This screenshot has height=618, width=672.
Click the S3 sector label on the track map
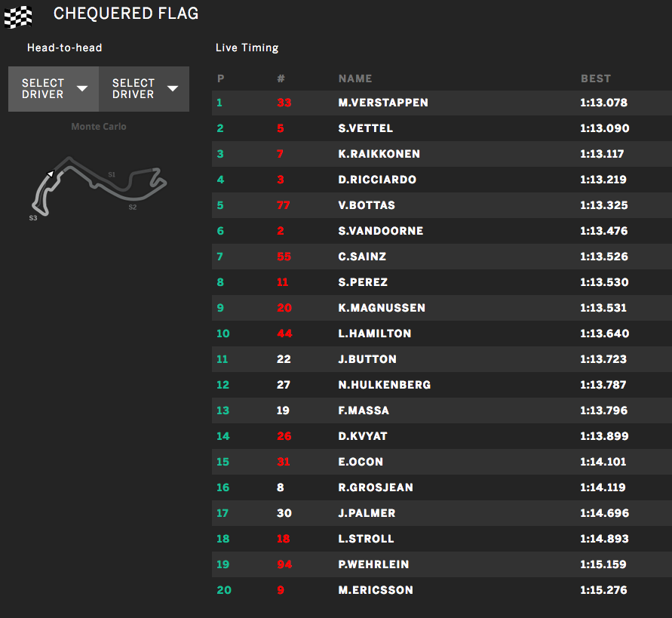33,218
